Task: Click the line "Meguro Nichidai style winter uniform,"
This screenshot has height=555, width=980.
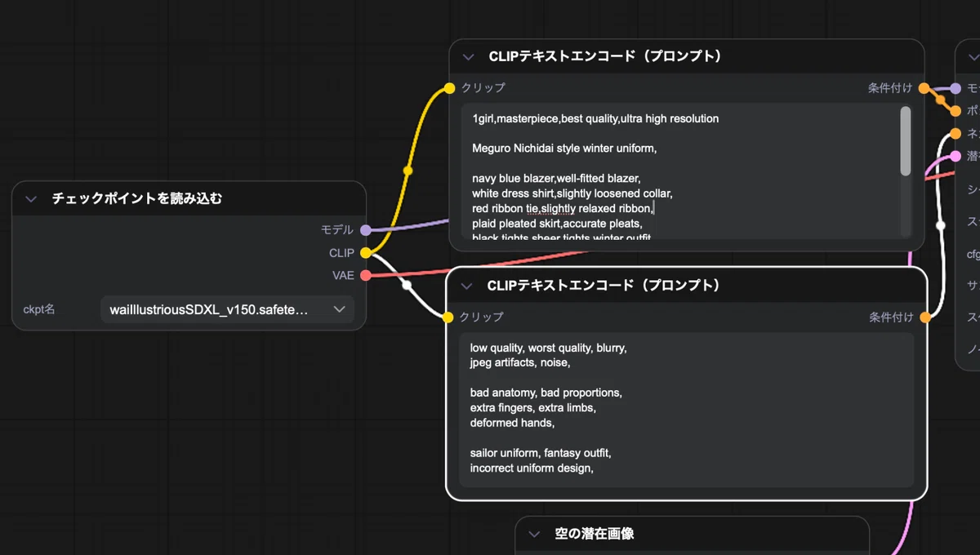Action: tap(564, 149)
